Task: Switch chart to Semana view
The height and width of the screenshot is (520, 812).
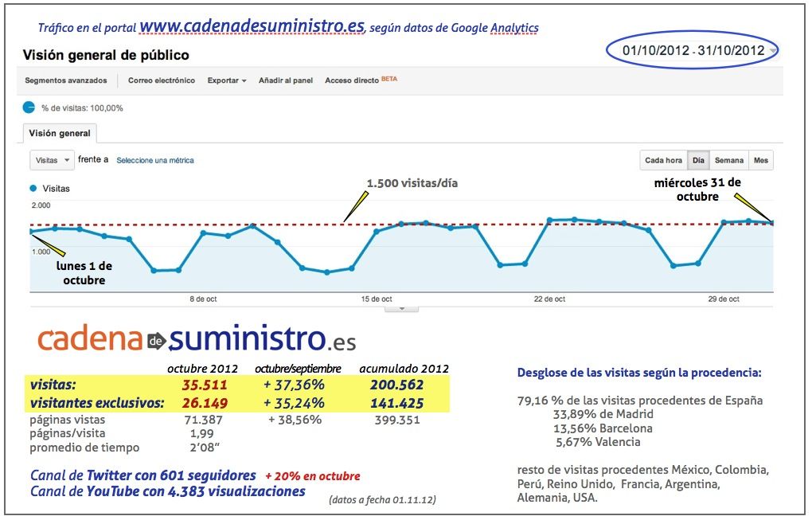Action: click(728, 161)
